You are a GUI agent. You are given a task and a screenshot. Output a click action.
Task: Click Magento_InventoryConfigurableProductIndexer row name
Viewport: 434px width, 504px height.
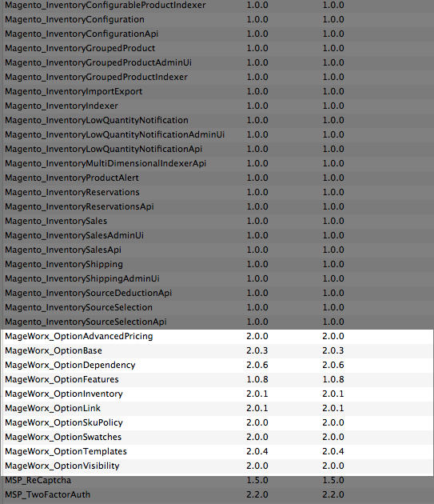point(106,6)
